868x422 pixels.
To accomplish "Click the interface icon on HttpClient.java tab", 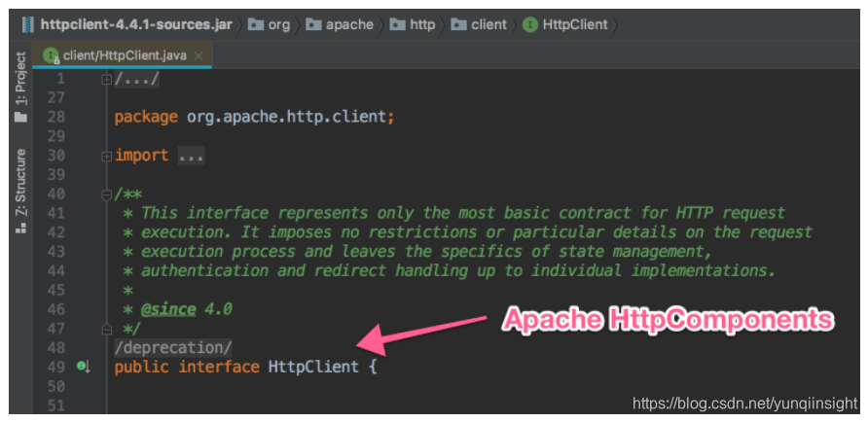I will coord(52,55).
